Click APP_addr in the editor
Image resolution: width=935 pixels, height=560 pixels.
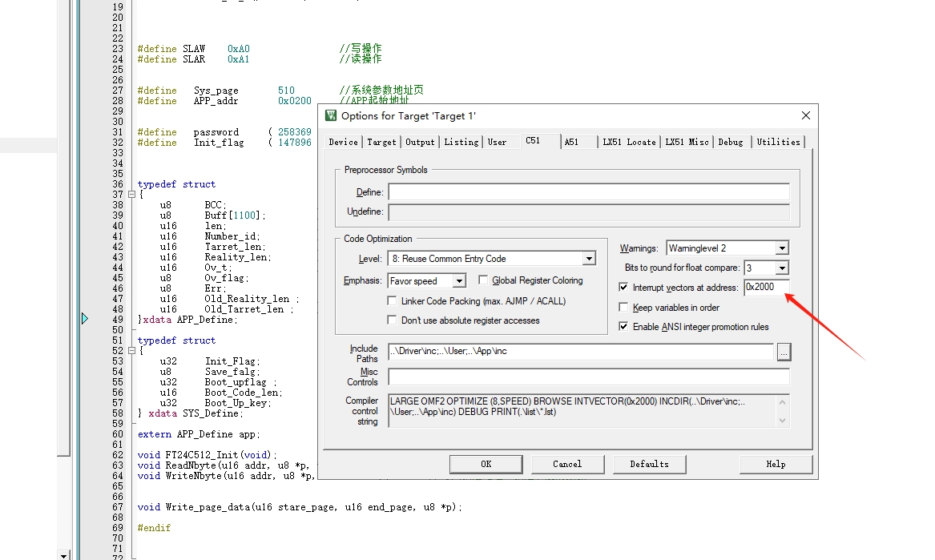pyautogui.click(x=216, y=101)
